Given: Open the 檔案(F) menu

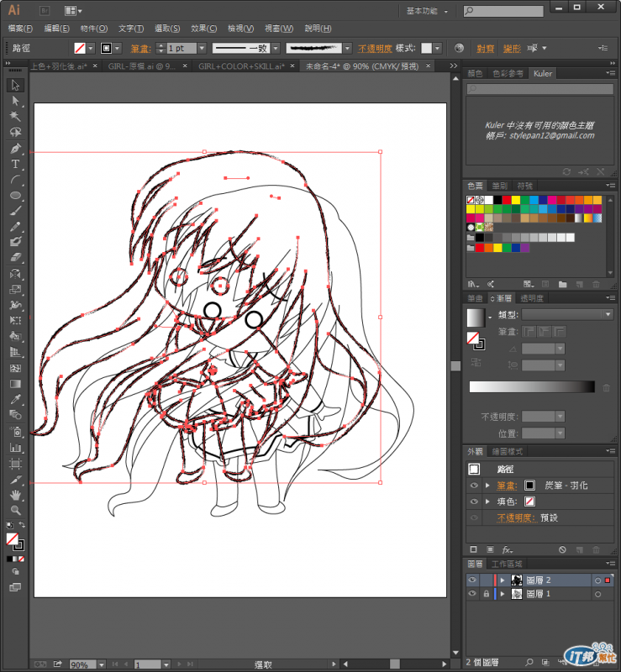Looking at the screenshot, I should coord(20,29).
